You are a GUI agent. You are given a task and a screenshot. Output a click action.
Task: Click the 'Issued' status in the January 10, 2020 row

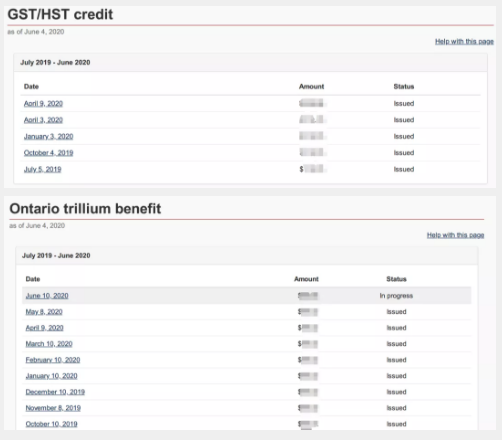pyautogui.click(x=396, y=376)
